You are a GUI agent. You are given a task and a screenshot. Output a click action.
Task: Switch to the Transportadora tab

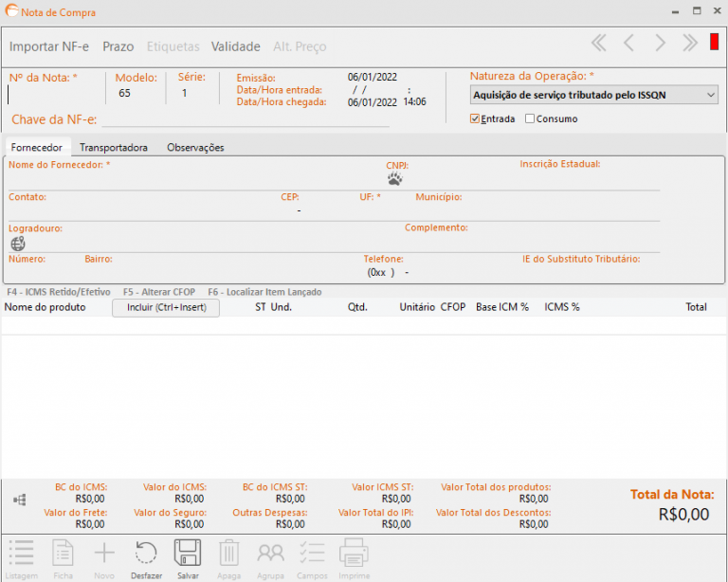click(113, 148)
